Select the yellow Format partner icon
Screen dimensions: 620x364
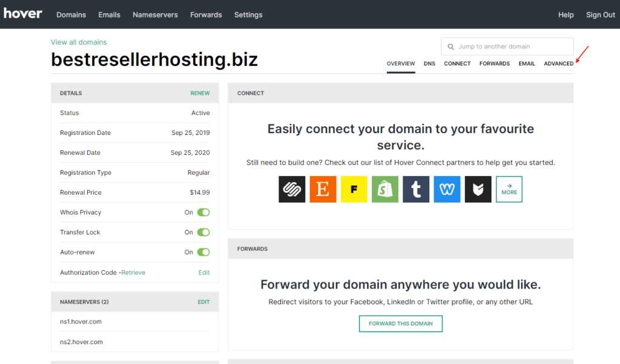click(x=354, y=189)
